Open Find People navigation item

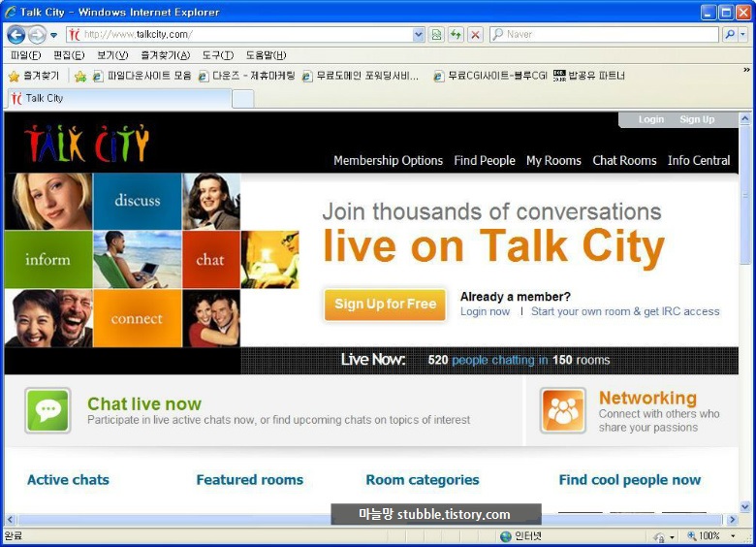pos(485,161)
